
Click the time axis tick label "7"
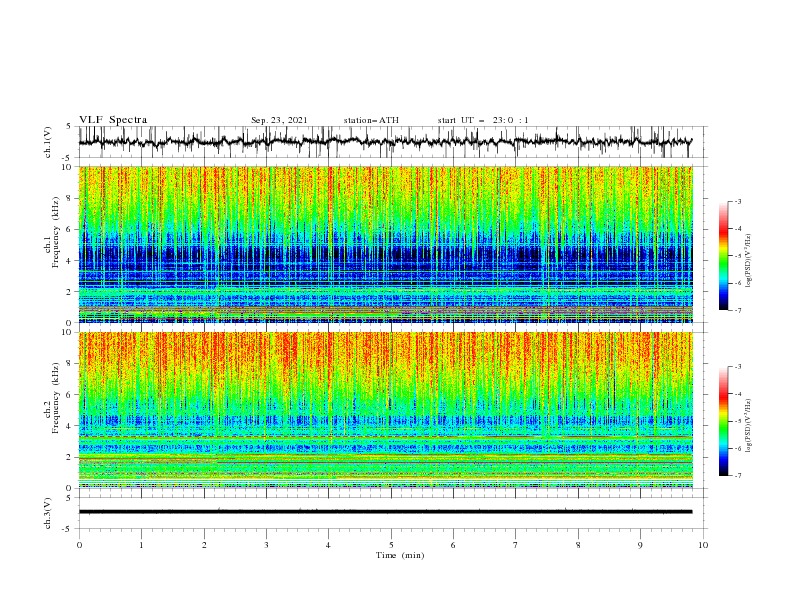516,545
